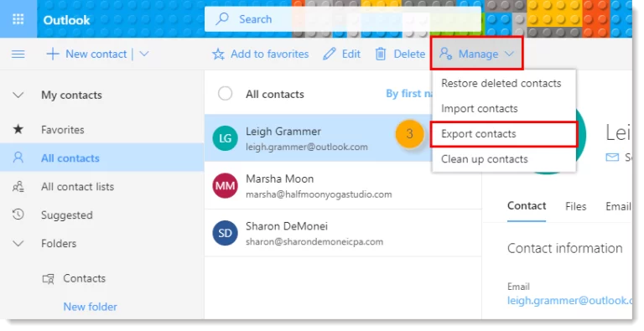This screenshot has height=331, width=644.
Task: Click the LG avatar
Action: click(x=225, y=138)
